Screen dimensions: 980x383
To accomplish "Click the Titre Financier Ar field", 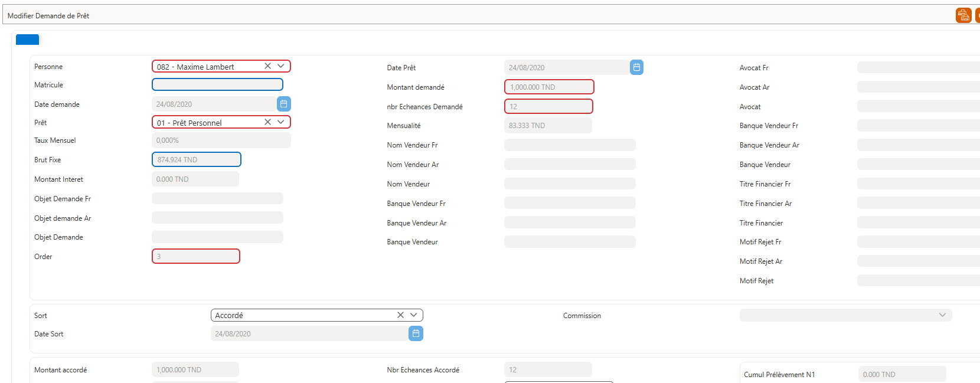I will pos(919,203).
